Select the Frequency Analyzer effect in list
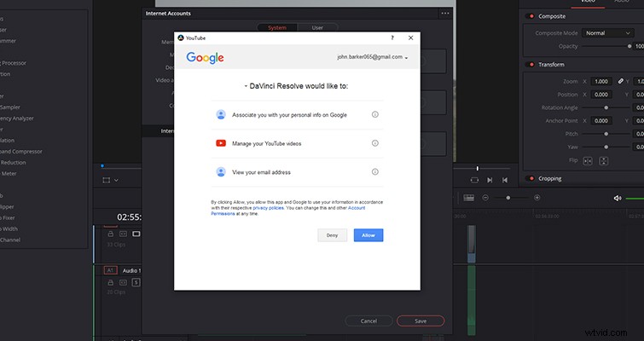Image resolution: width=644 pixels, height=341 pixels. (x=17, y=118)
